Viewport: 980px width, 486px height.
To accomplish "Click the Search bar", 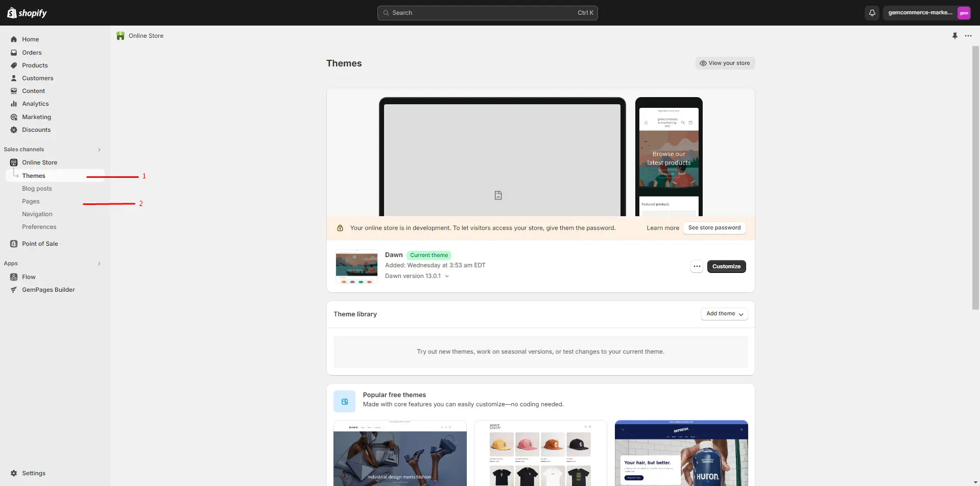I will point(488,13).
